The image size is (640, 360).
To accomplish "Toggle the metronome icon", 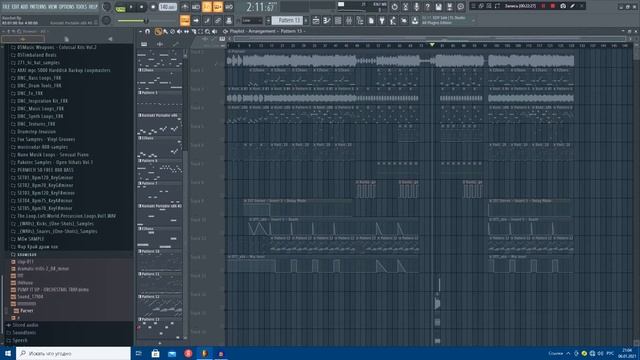I will point(185,7).
